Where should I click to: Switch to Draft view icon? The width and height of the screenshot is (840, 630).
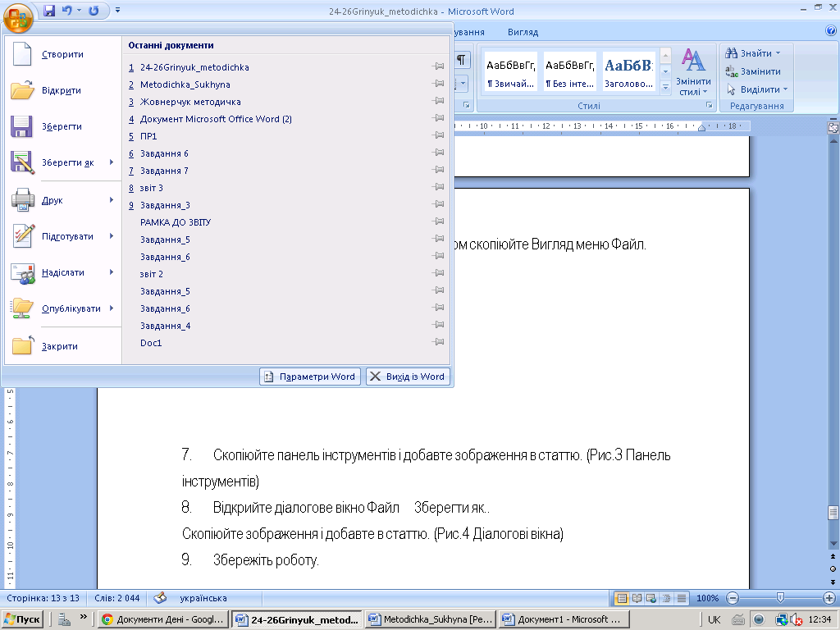(x=682, y=598)
